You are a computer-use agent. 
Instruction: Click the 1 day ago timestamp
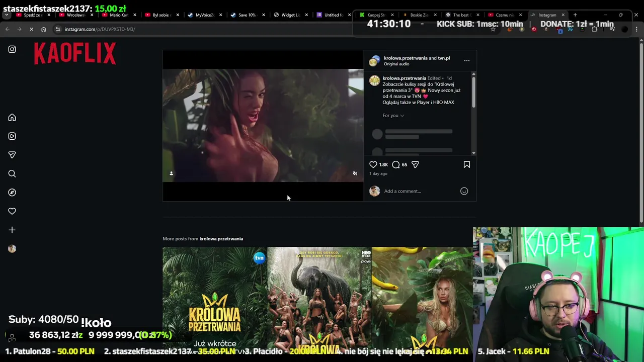point(378,173)
